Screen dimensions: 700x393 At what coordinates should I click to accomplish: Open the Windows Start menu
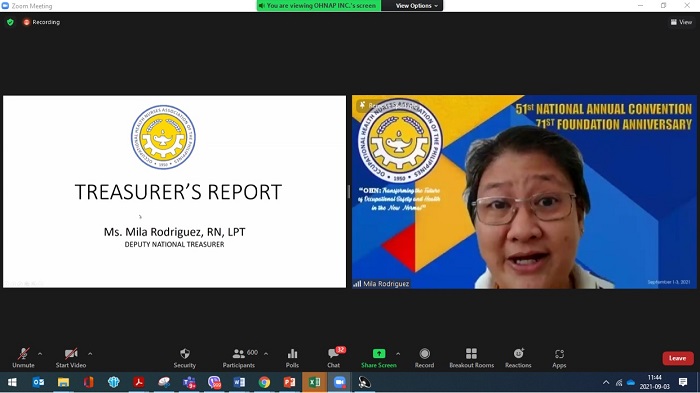(12, 382)
